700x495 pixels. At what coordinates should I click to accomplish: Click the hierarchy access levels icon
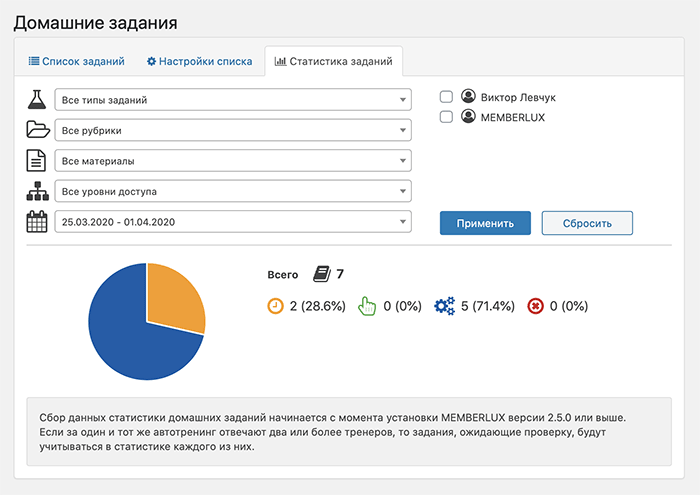click(x=38, y=191)
